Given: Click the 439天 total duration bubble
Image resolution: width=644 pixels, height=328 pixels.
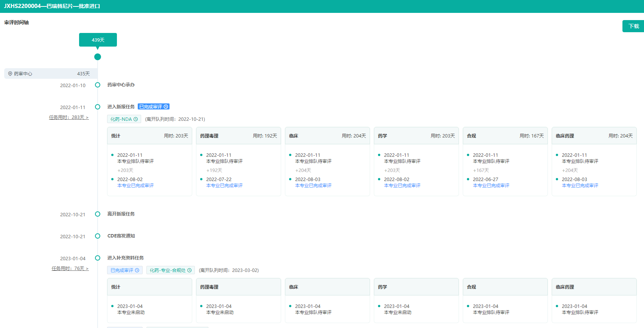Looking at the screenshot, I should (98, 40).
